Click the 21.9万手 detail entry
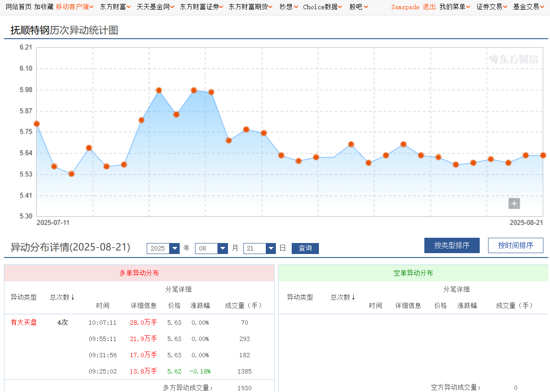 pos(143,339)
